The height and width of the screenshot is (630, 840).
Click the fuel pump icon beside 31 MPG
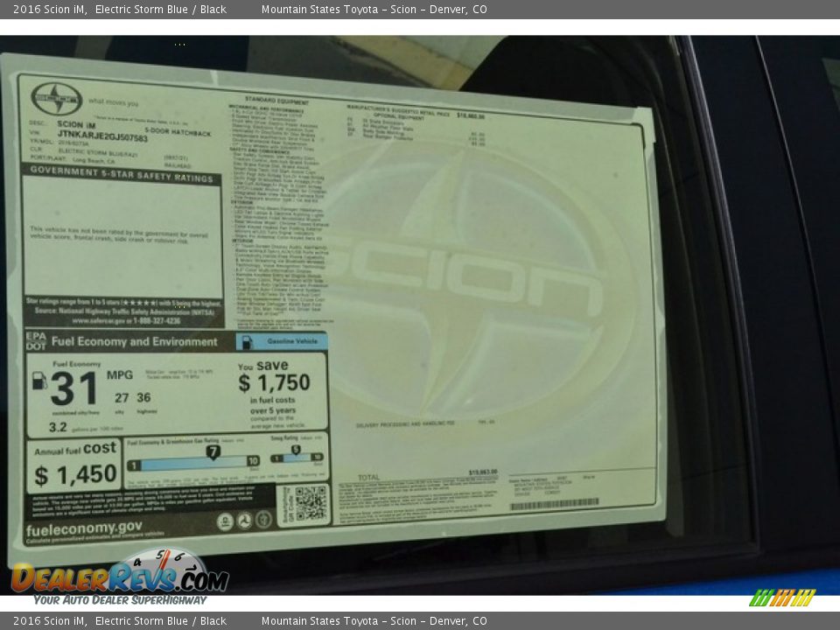[x=39, y=381]
